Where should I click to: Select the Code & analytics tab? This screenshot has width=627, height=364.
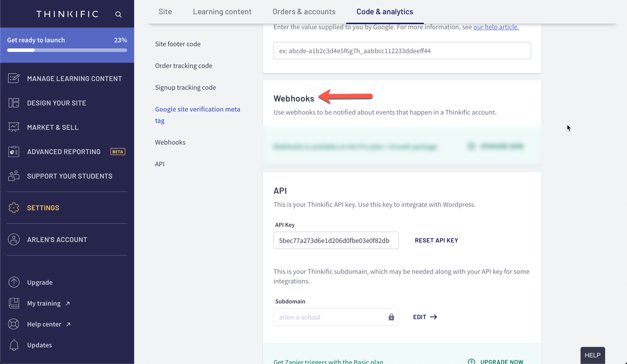(385, 11)
